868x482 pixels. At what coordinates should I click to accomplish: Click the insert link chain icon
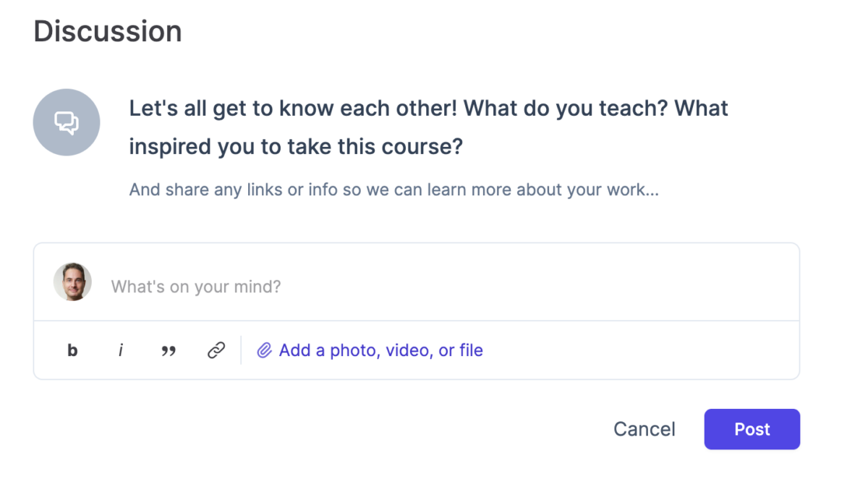[x=216, y=351]
